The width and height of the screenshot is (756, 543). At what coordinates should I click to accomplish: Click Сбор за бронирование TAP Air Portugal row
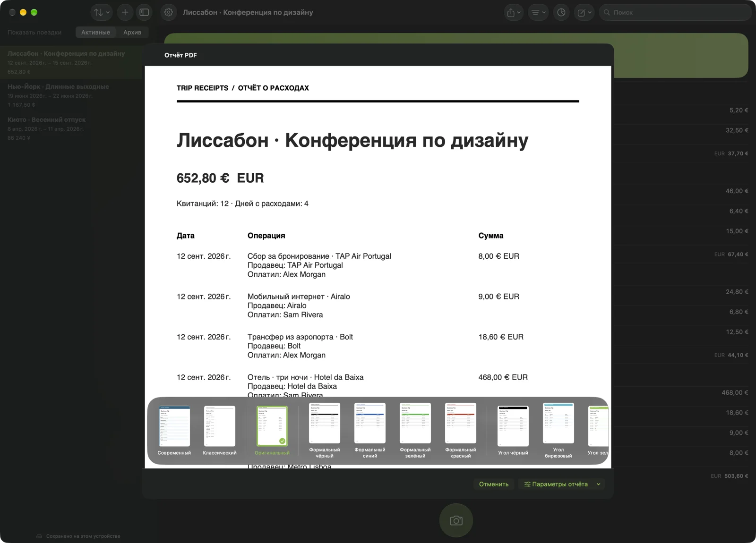click(378, 265)
